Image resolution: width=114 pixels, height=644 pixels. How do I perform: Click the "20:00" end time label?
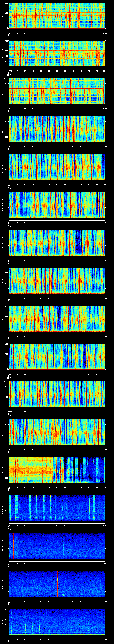click(105, 147)
